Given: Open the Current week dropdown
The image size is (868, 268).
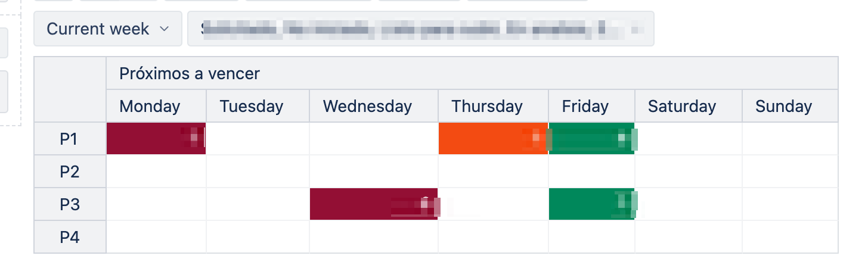Looking at the screenshot, I should click(108, 29).
